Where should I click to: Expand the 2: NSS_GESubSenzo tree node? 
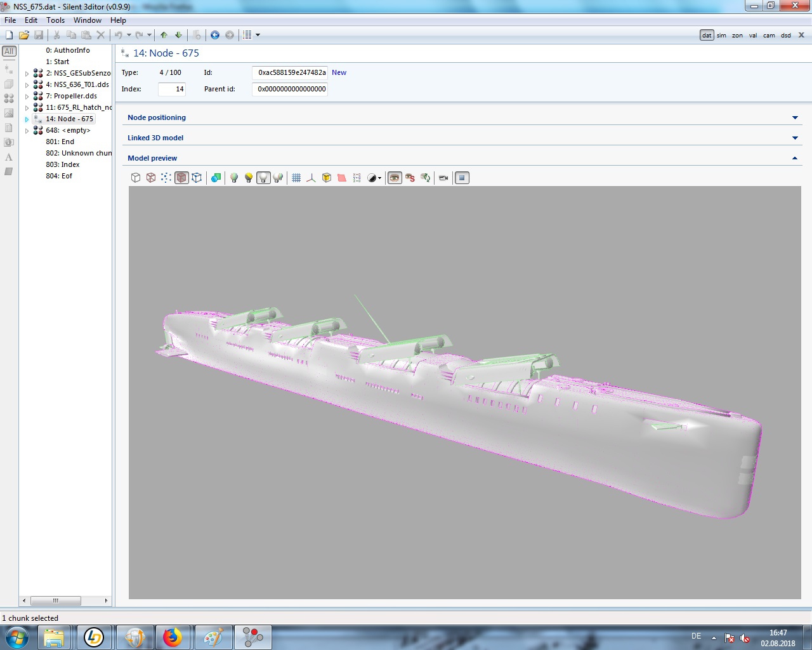[27, 74]
